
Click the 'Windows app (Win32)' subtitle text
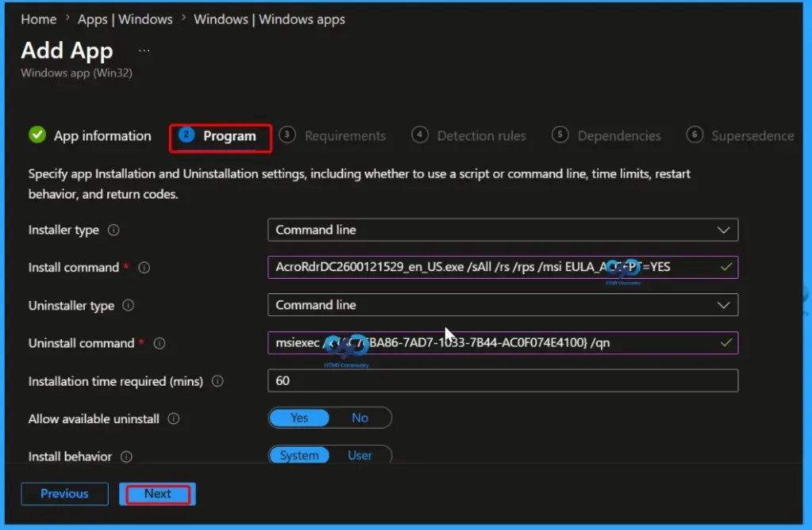(x=77, y=73)
